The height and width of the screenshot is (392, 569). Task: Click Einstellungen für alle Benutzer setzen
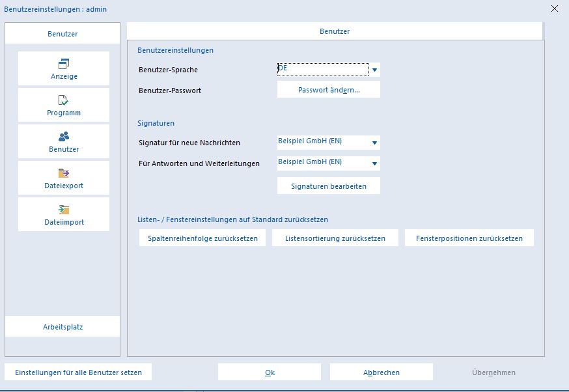(x=78, y=372)
